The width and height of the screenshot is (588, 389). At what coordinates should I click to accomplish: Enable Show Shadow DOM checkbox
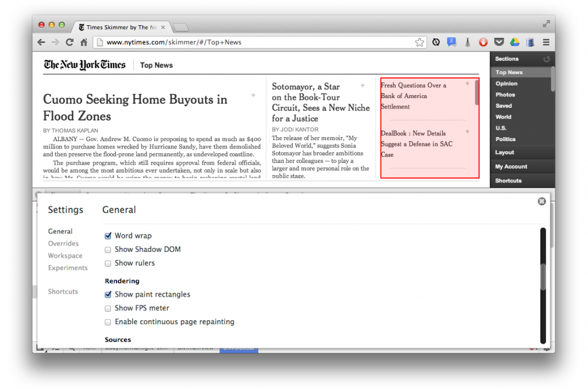tap(108, 250)
